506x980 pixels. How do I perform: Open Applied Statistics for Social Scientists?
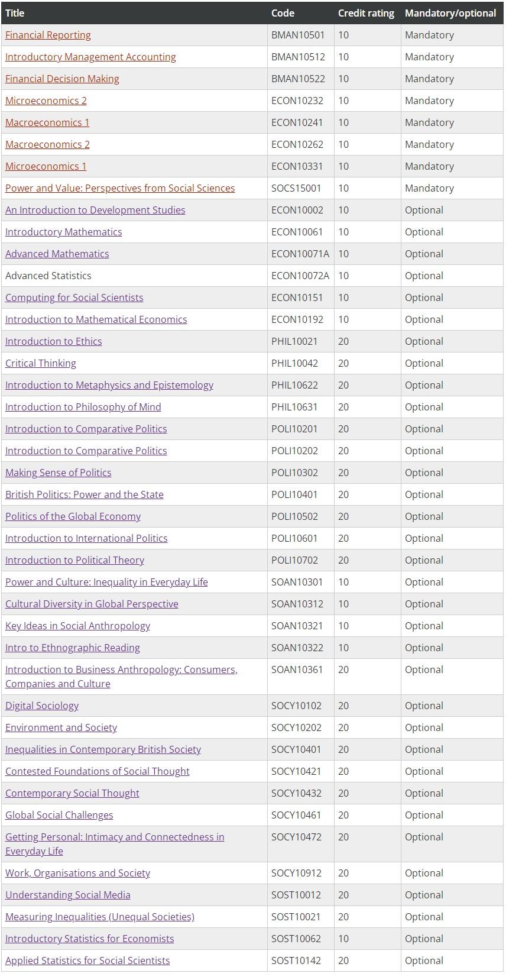(x=87, y=960)
